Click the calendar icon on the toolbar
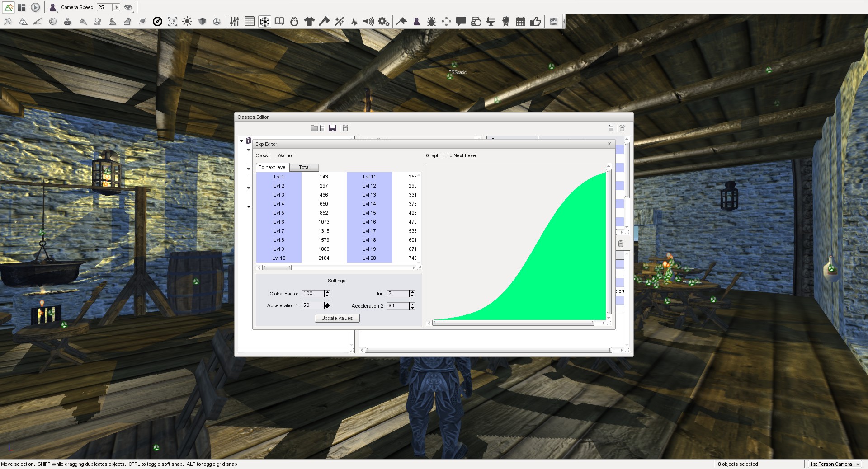 tap(520, 21)
